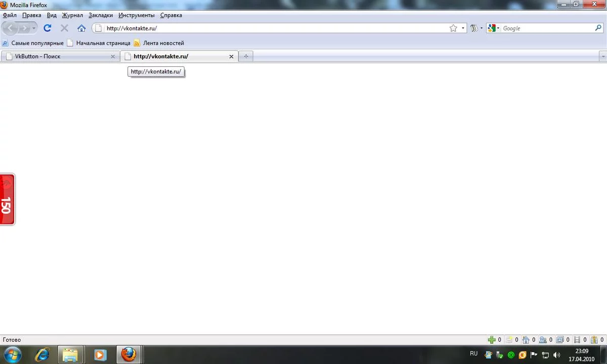Open the recent pages history dropdown arrow
The width and height of the screenshot is (607, 364).
click(x=34, y=28)
